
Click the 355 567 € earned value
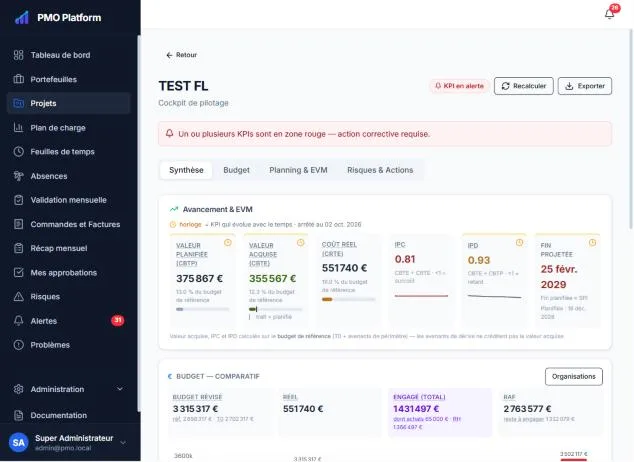[273, 278]
